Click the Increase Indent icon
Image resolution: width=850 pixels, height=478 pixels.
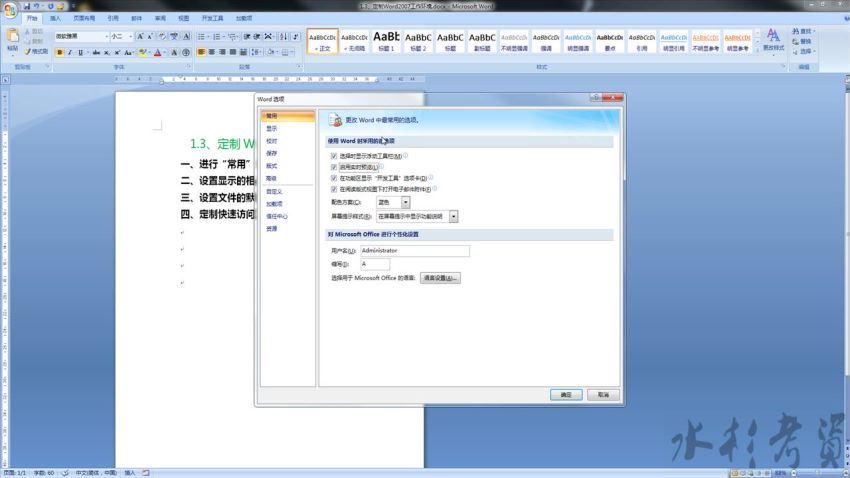click(257, 36)
